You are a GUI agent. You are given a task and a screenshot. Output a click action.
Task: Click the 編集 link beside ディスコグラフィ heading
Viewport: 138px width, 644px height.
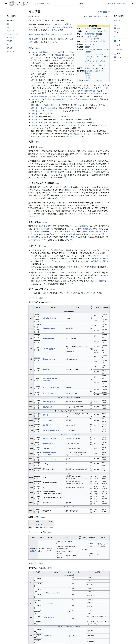53,289
